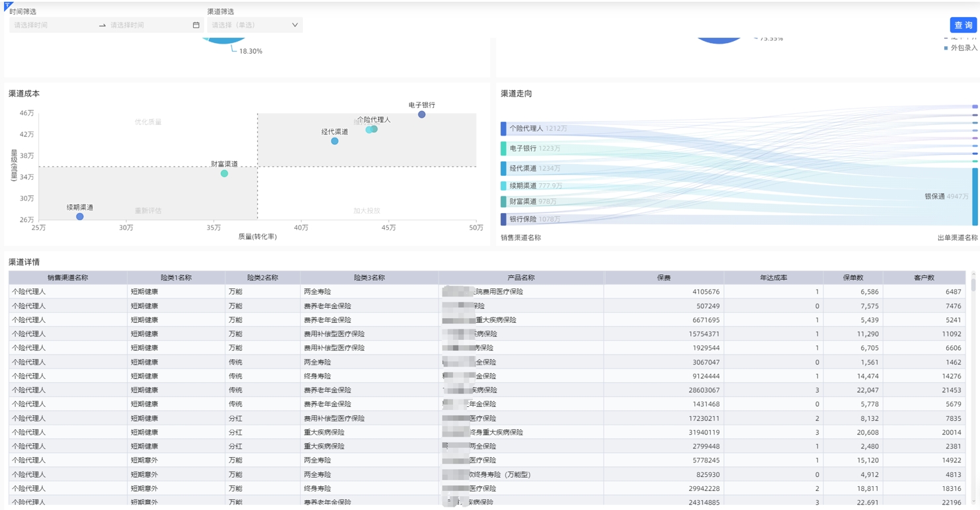The width and height of the screenshot is (980, 510).
Task: Sort by 险类2名称 column header
Action: [x=263, y=278]
